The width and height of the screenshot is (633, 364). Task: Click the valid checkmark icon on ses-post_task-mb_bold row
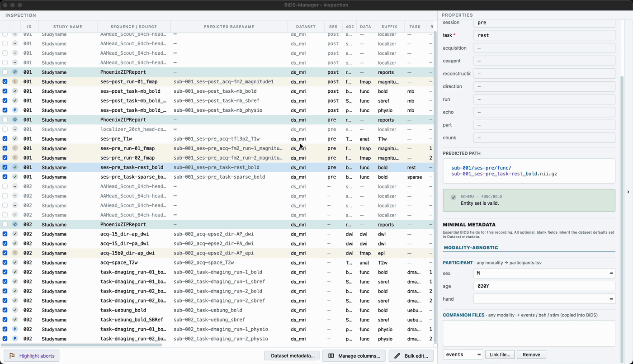(15, 91)
